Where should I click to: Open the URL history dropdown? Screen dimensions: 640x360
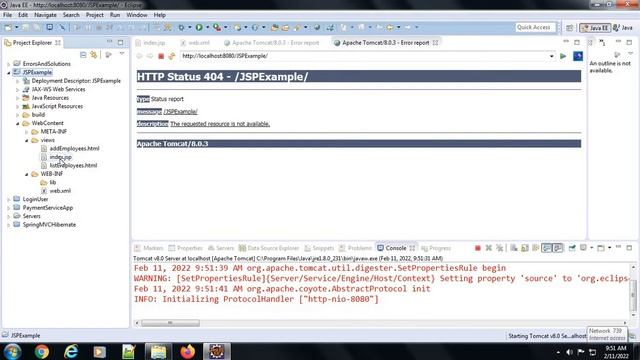pos(551,56)
